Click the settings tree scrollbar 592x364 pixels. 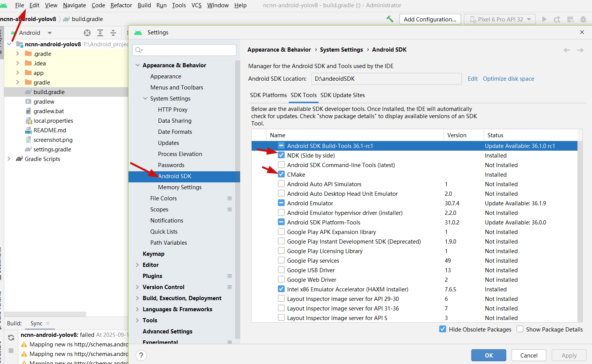pos(237,199)
